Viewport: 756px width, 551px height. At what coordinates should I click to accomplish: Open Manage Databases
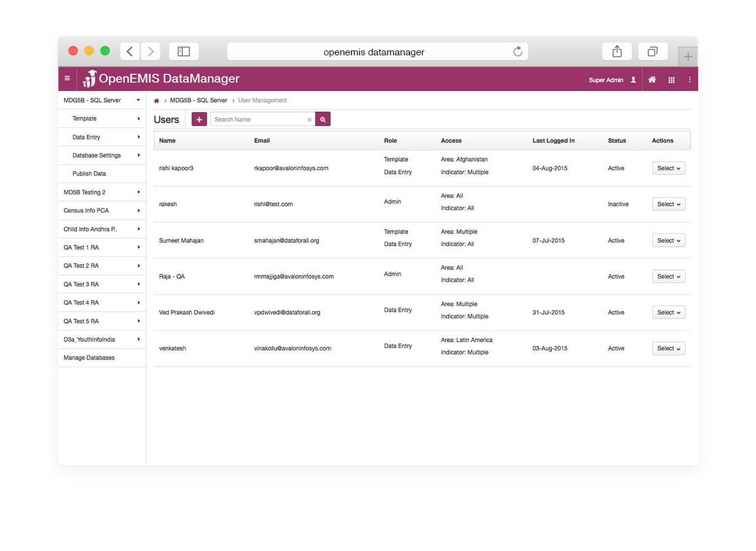[102, 358]
